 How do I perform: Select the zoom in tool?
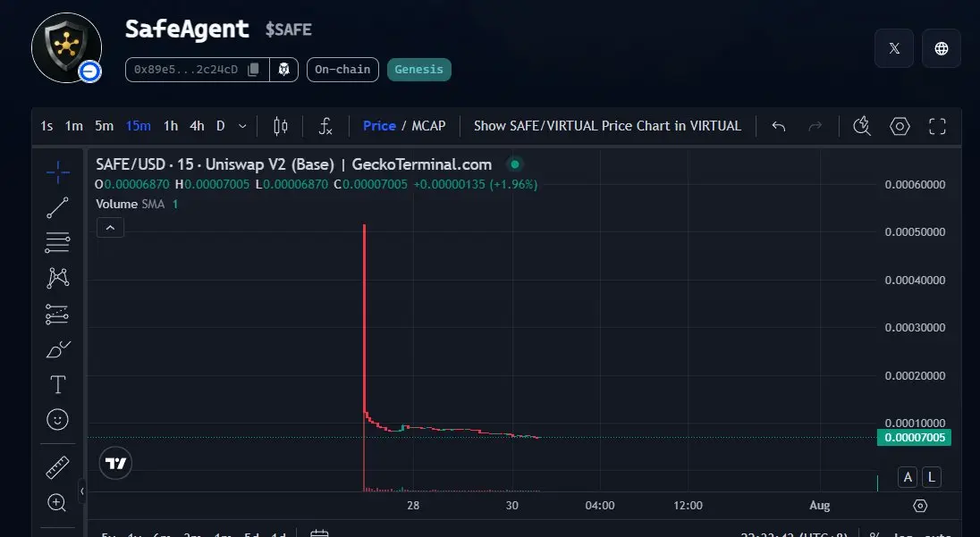(57, 503)
